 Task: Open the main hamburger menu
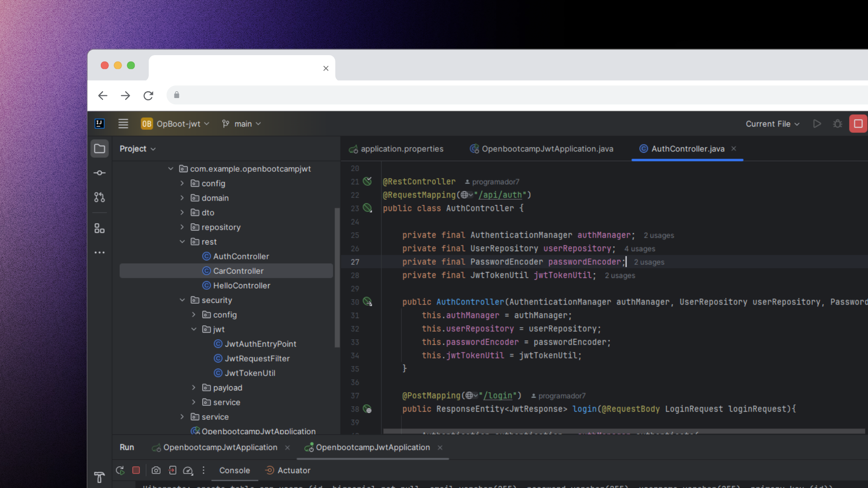click(x=123, y=124)
